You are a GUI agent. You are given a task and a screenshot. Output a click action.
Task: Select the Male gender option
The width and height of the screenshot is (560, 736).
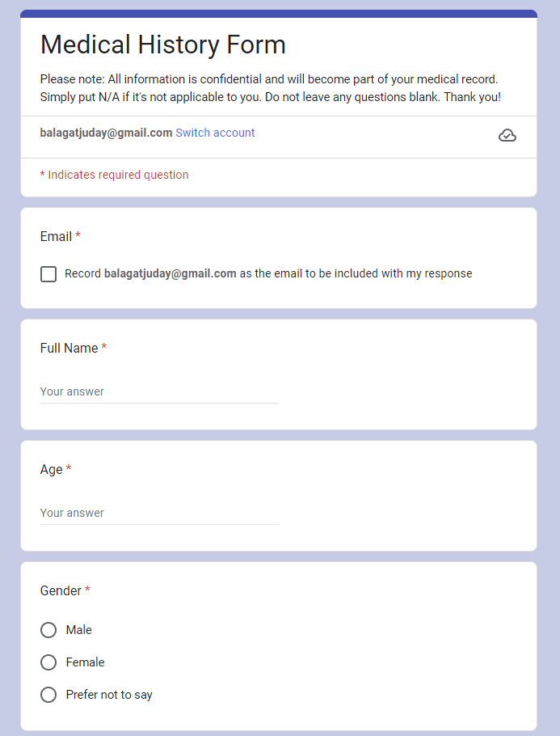(48, 630)
